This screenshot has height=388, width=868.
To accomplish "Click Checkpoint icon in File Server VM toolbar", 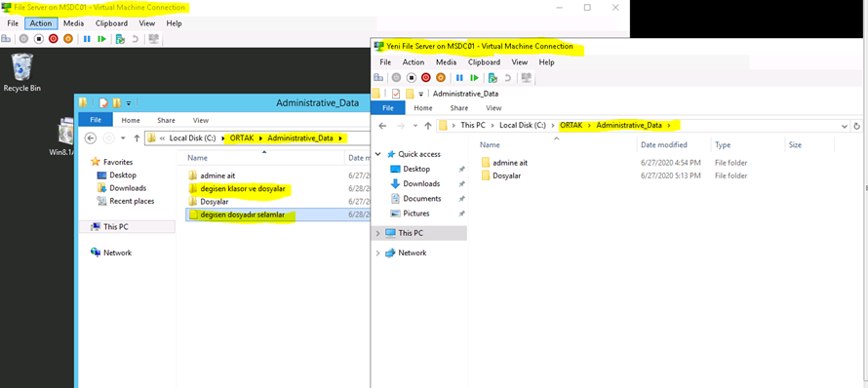I will pyautogui.click(x=120, y=39).
